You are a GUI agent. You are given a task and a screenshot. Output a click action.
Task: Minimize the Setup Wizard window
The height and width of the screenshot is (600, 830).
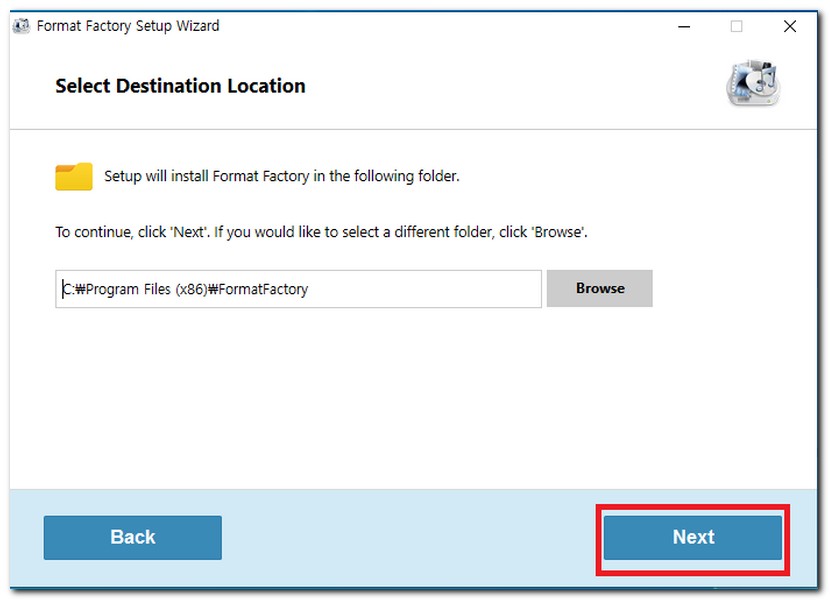point(683,27)
